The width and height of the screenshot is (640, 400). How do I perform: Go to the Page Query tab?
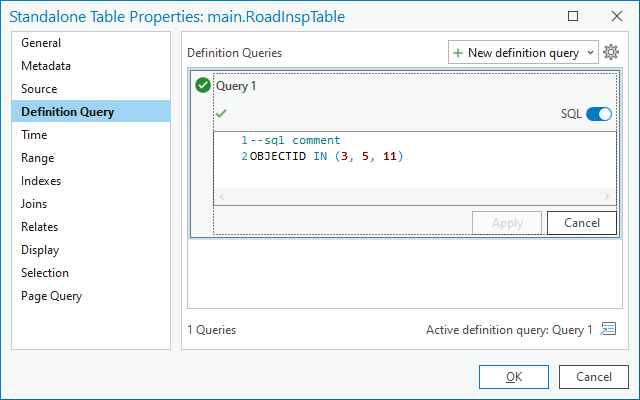click(x=52, y=296)
